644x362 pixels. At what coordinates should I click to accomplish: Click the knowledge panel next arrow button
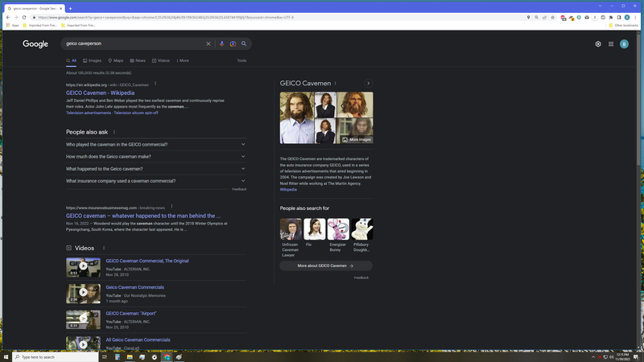(369, 84)
